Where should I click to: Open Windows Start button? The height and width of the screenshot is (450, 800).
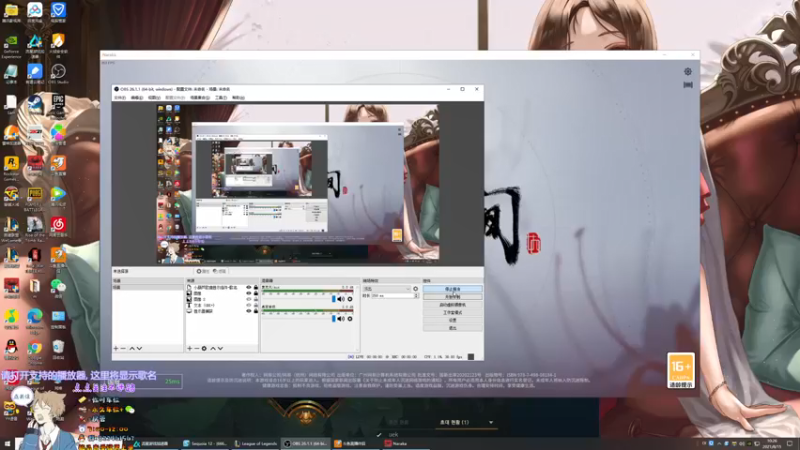(x=7, y=444)
